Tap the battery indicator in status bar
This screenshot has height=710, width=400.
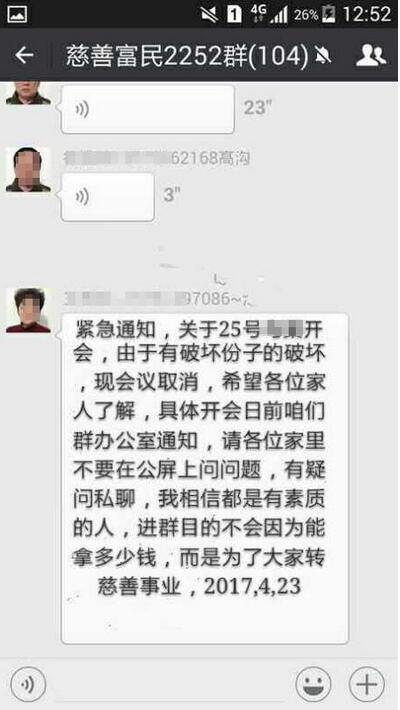click(x=328, y=14)
